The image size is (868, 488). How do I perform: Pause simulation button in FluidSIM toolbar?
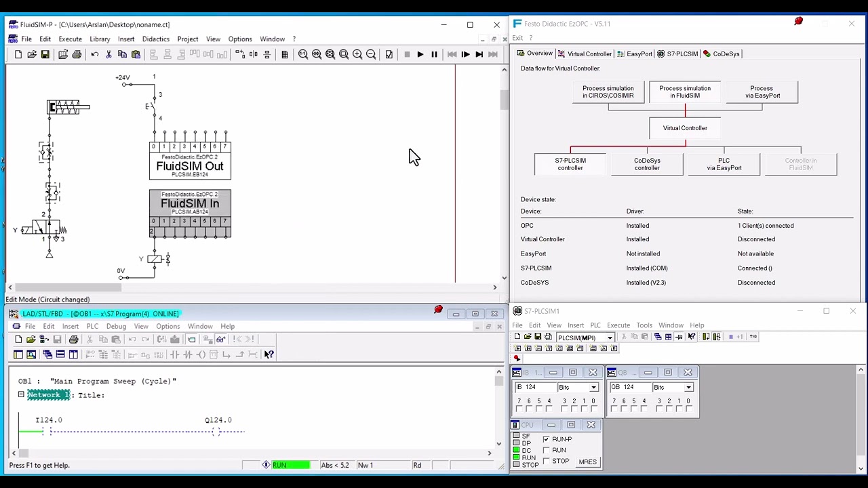[434, 54]
